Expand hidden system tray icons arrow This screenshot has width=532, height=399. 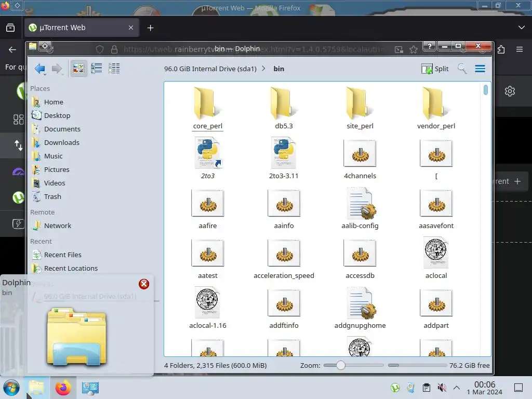coord(457,388)
